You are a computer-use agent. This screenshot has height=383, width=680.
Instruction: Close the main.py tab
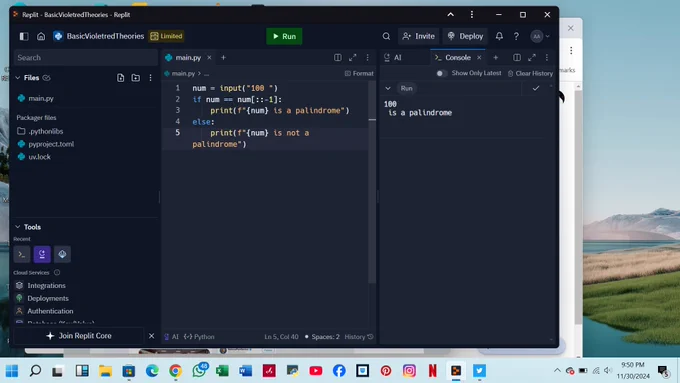tap(209, 58)
